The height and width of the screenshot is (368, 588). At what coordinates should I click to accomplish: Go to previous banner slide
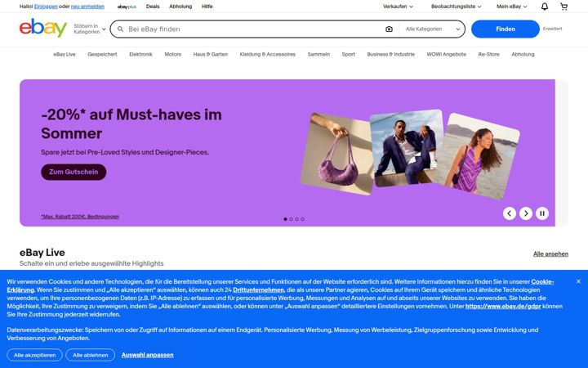(x=510, y=213)
